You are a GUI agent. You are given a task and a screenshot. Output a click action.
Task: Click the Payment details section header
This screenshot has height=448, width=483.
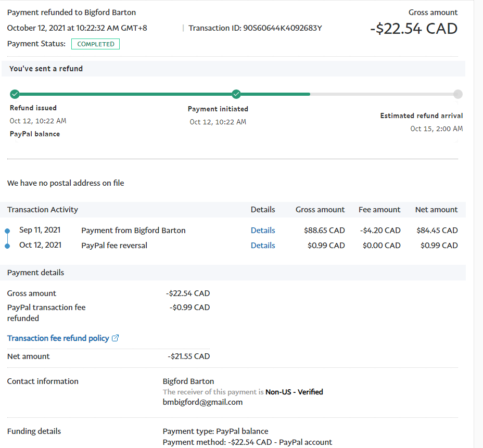36,273
